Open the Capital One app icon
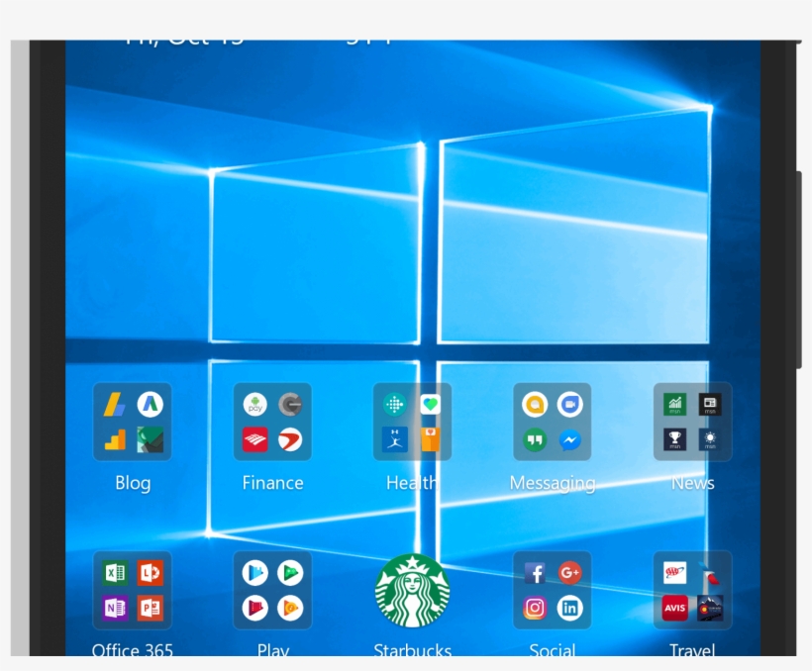Viewport: 812px width, 671px height. (290, 439)
